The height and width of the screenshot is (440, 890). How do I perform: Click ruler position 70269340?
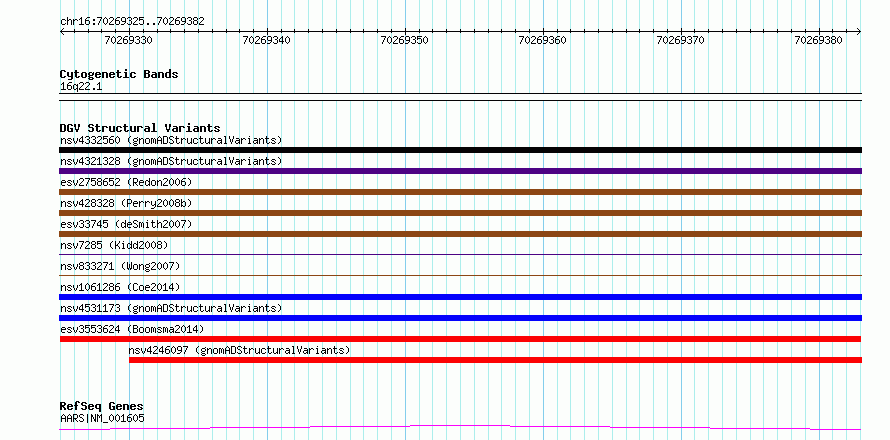[x=267, y=40]
